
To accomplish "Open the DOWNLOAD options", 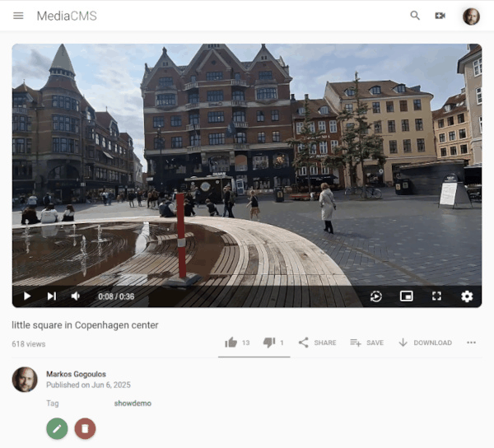I will (424, 343).
